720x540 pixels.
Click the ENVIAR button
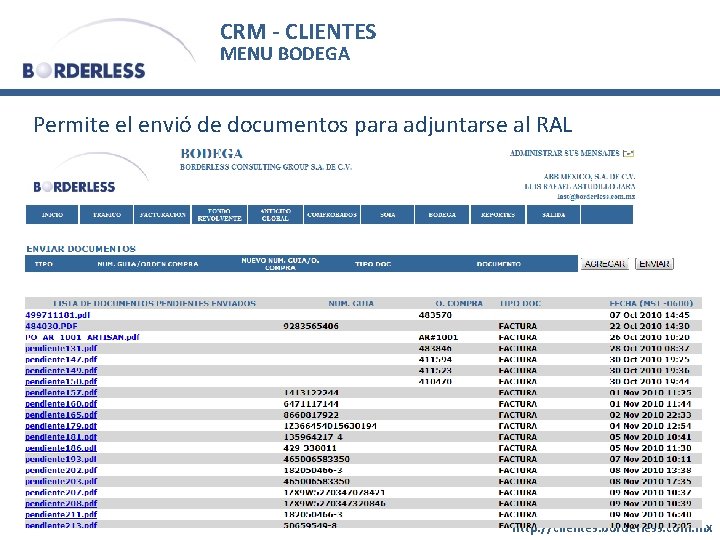tap(654, 264)
